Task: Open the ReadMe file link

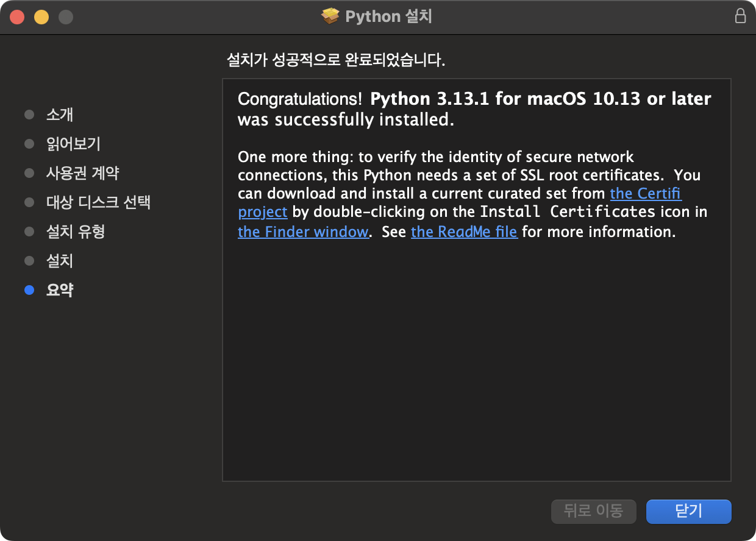Action: pyautogui.click(x=464, y=232)
